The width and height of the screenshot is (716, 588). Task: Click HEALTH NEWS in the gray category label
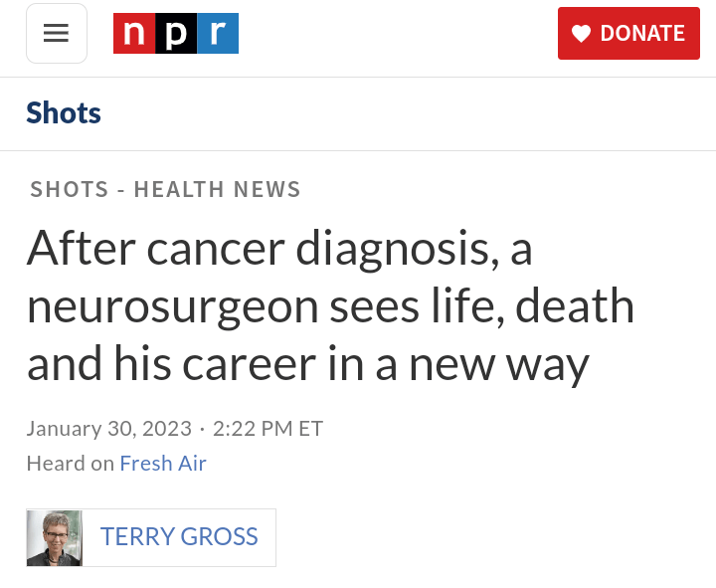[217, 189]
